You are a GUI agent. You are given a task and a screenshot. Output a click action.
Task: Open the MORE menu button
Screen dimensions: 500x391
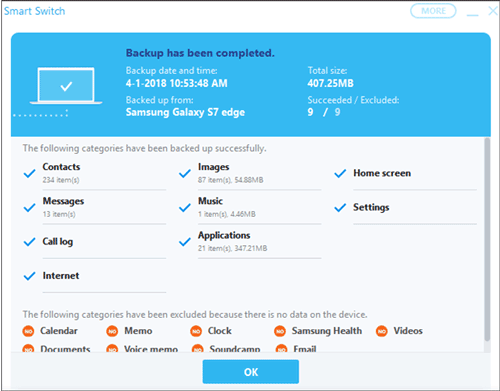click(x=433, y=11)
